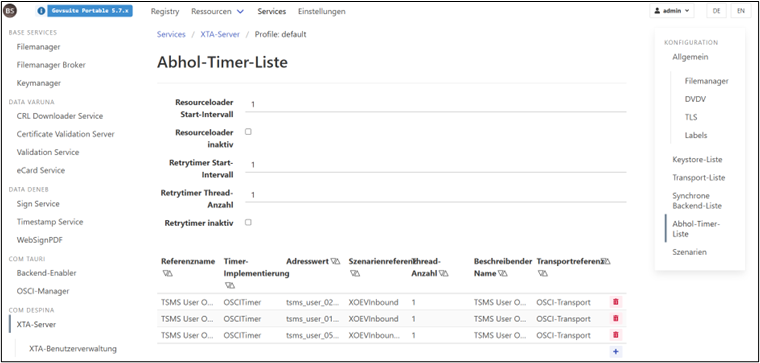Switch language to EN
Screen dimensions: 760x363
pos(741,11)
